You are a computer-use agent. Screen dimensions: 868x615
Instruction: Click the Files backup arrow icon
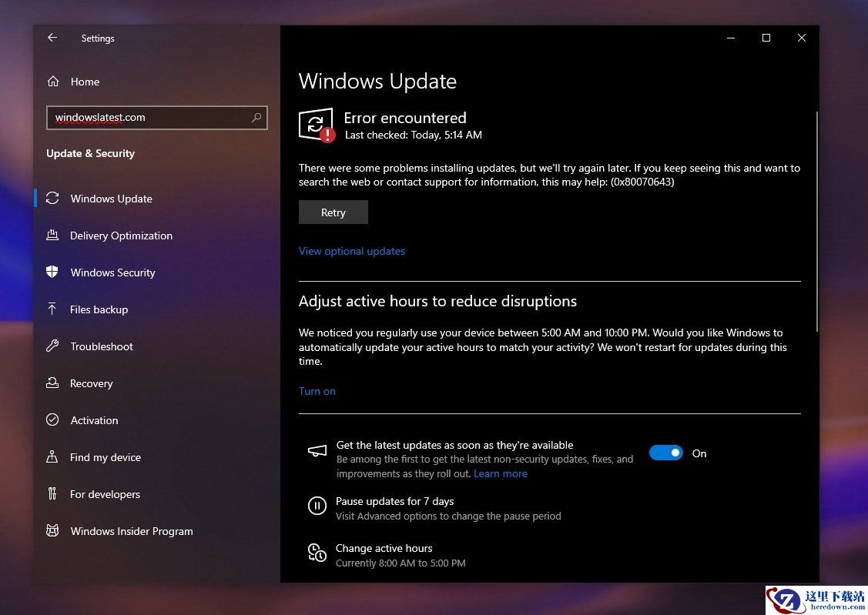[x=52, y=309]
